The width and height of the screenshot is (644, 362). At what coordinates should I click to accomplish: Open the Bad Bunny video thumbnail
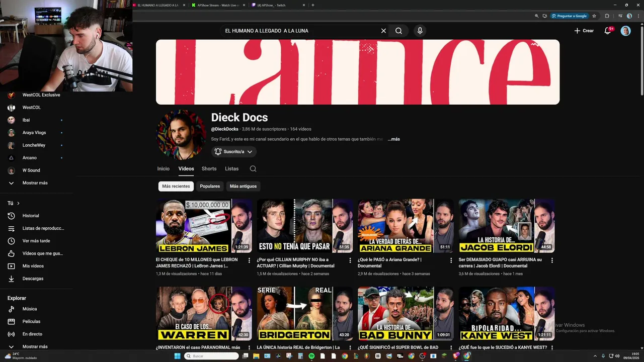click(406, 314)
